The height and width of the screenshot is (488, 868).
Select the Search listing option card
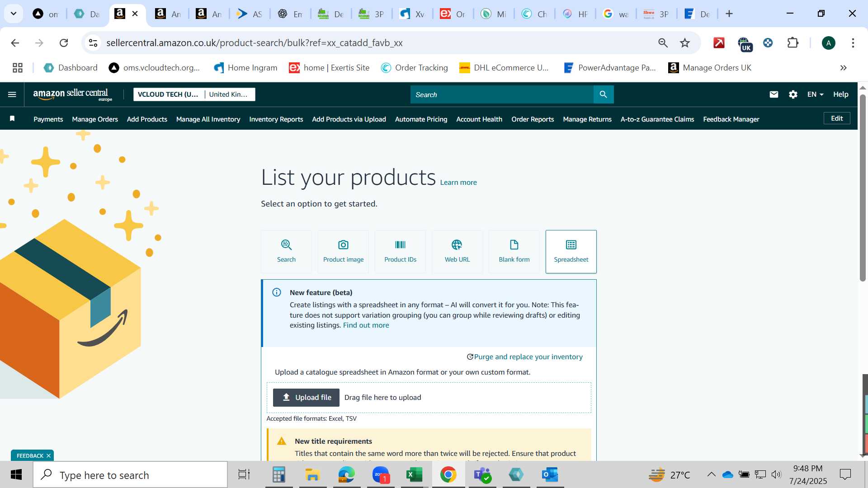[286, 252]
